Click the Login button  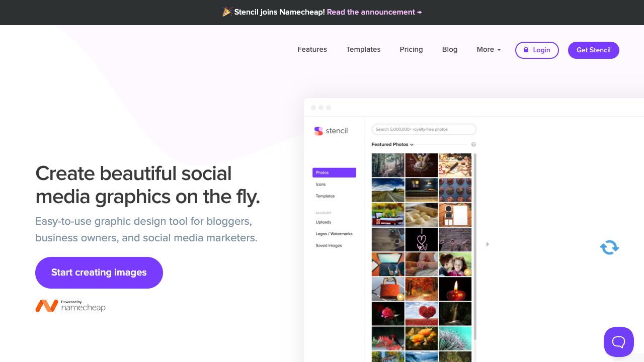537,50
